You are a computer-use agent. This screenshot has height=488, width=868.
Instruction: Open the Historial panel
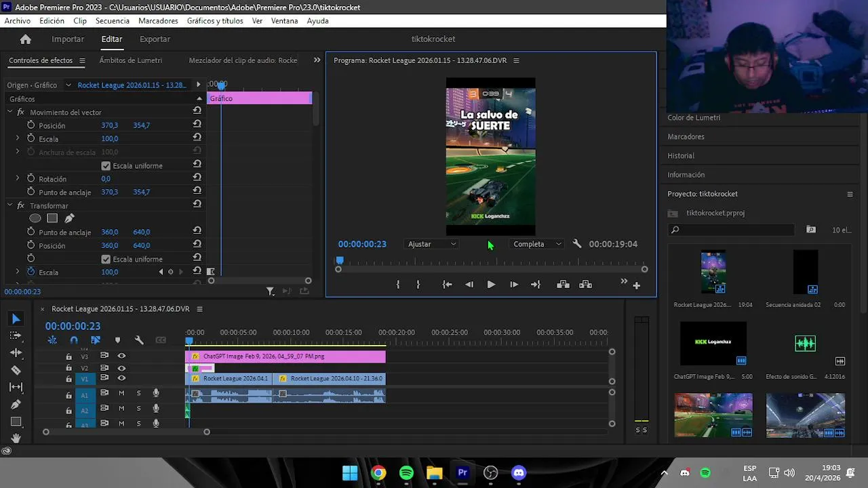[x=681, y=155]
